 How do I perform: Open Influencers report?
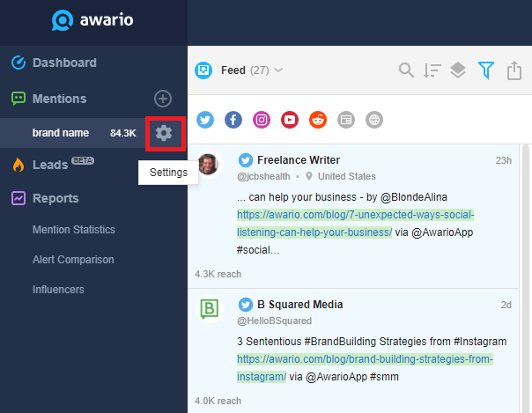[x=58, y=290]
